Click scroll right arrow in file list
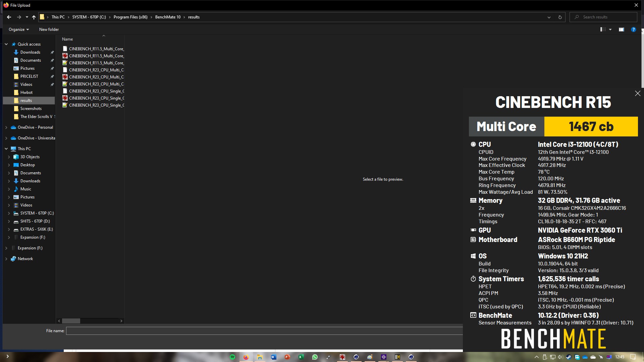The height and width of the screenshot is (362, 644). 121,321
